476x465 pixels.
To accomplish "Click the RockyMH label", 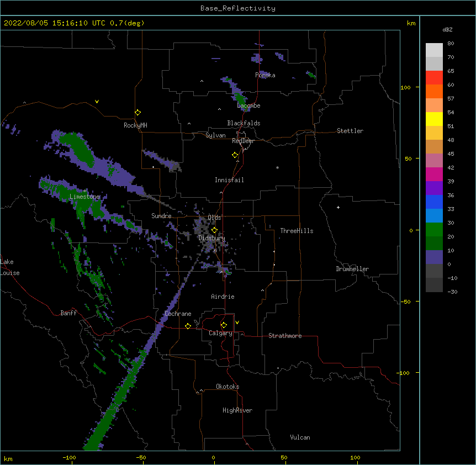I will pyautogui.click(x=135, y=125).
